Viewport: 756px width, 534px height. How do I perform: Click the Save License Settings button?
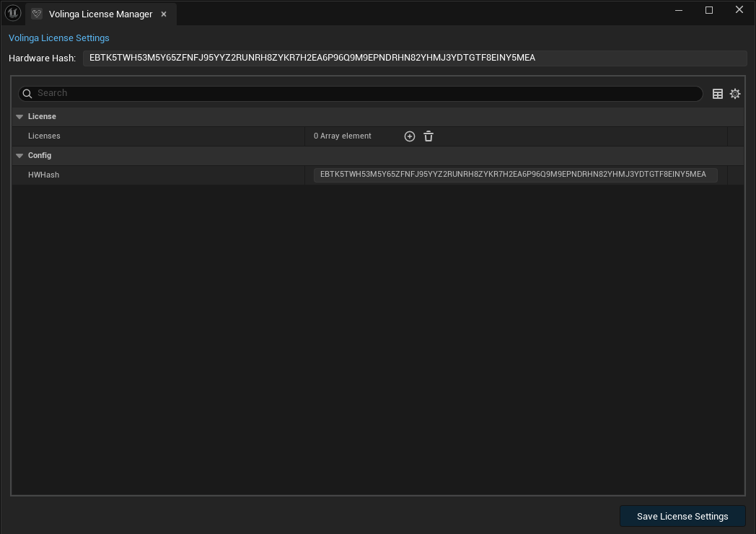(682, 516)
